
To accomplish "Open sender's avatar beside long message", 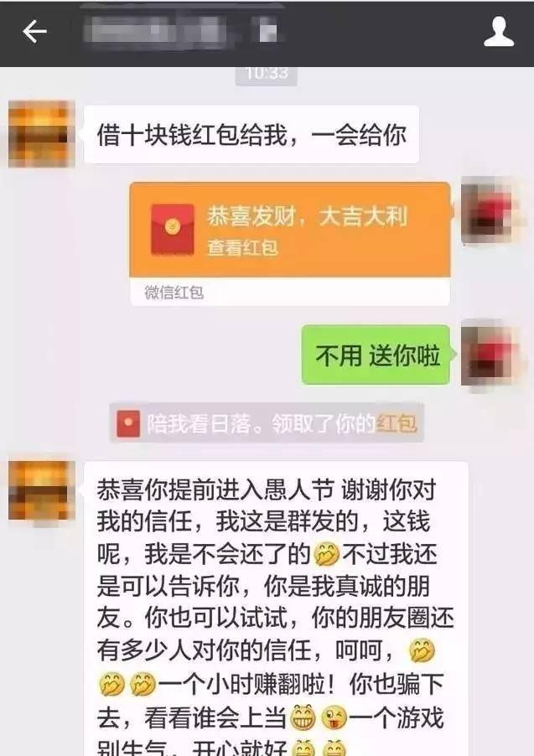I will pyautogui.click(x=42, y=490).
